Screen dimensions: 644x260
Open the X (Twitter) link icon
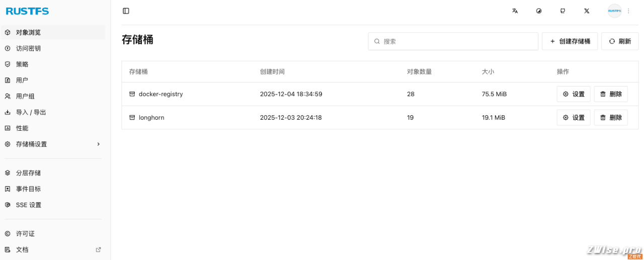[x=587, y=11]
